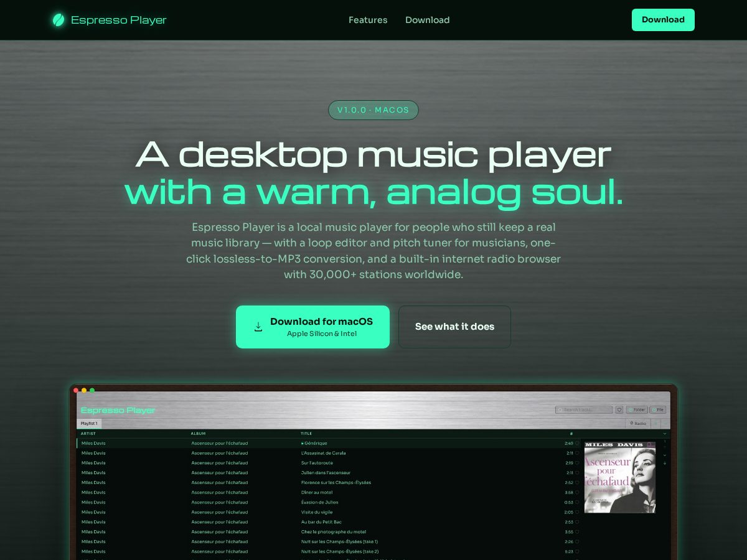This screenshot has height=560, width=747.
Task: Click the Download for macOS button
Action: coord(312,327)
